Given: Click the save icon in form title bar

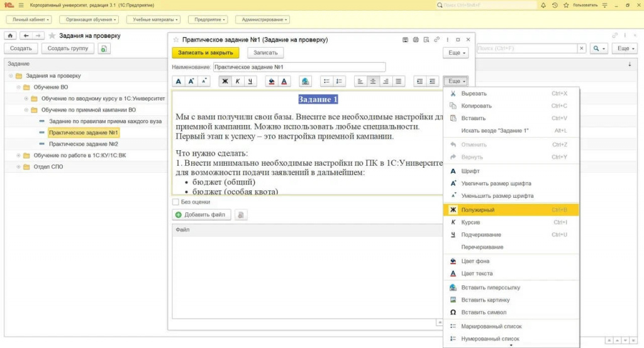Looking at the screenshot, I should pyautogui.click(x=405, y=40).
